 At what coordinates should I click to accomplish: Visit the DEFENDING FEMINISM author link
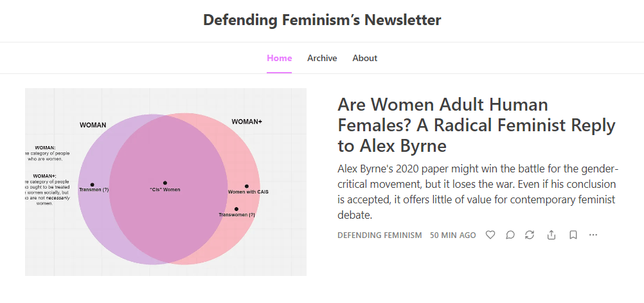380,235
